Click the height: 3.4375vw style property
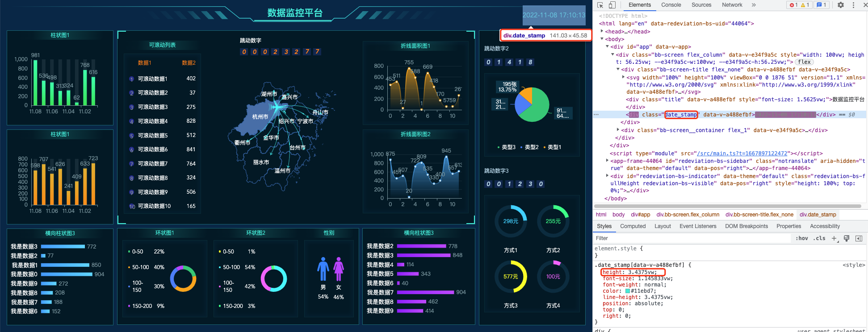This screenshot has width=868, height=332. point(629,272)
